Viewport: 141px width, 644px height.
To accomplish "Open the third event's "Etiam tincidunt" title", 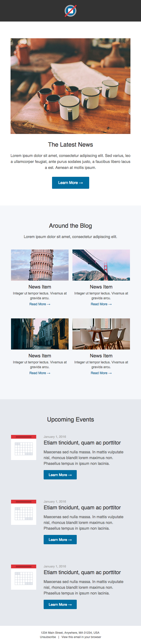I will [x=82, y=572].
